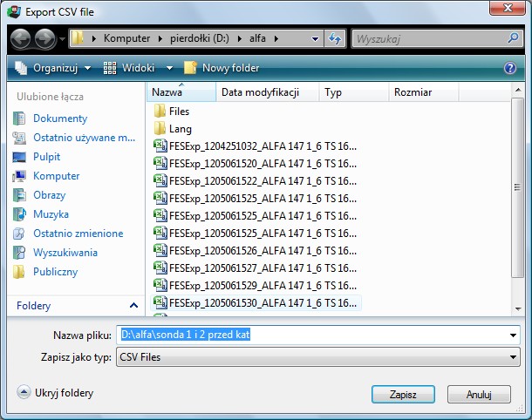532x420 pixels.
Task: Click the Refresh button beside address bar
Action: 335,38
